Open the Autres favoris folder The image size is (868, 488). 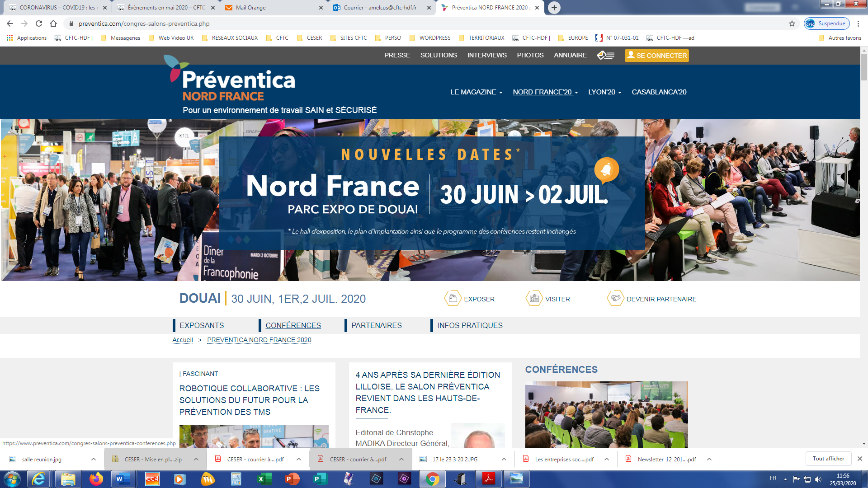840,38
